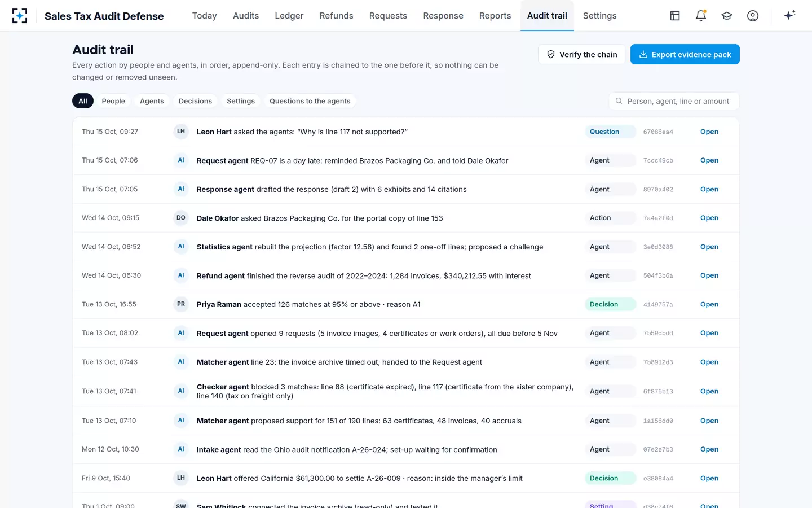
Task: Show only Decisions entries
Action: coord(195,101)
